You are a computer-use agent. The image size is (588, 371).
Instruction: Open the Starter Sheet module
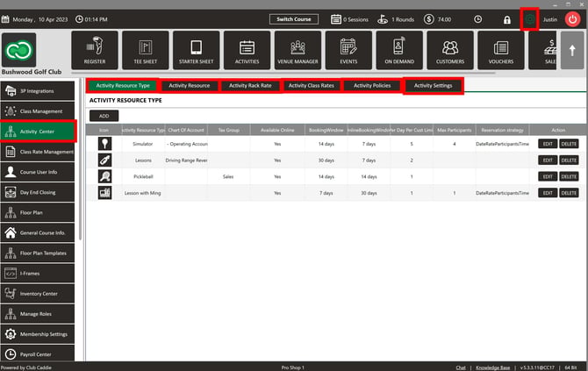(197, 50)
